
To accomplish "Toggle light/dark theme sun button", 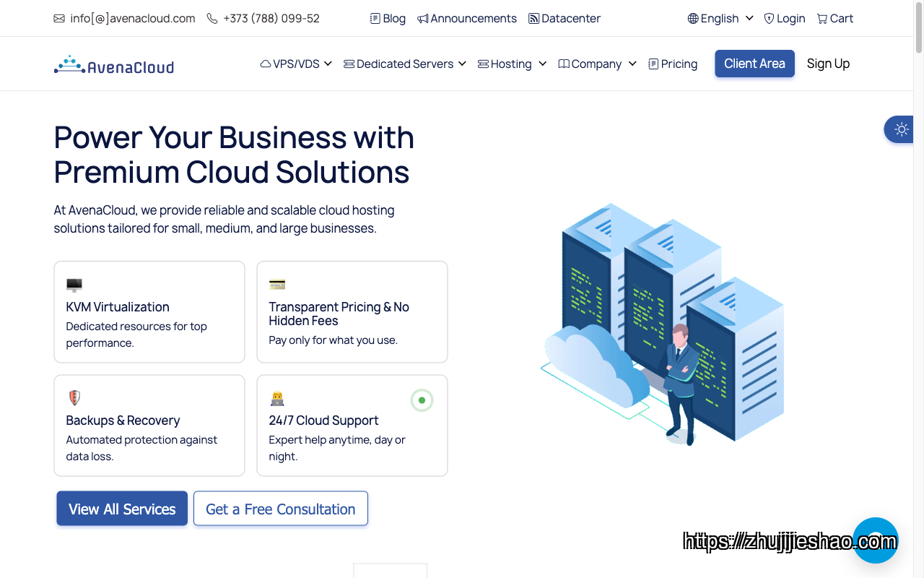I will pyautogui.click(x=901, y=129).
